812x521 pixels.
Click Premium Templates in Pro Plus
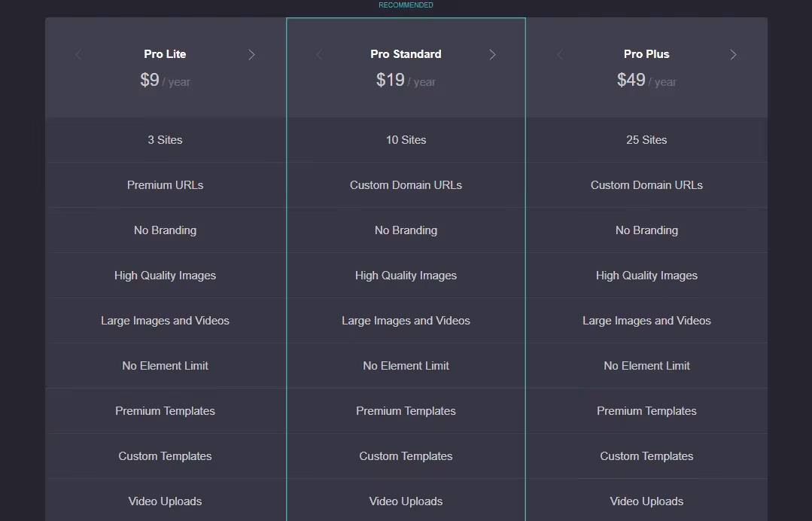click(646, 410)
